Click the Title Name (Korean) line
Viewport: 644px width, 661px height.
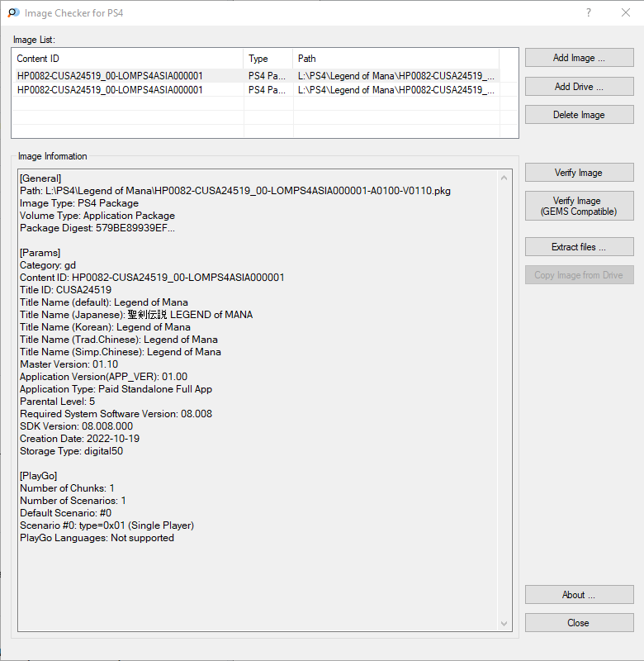tap(106, 327)
